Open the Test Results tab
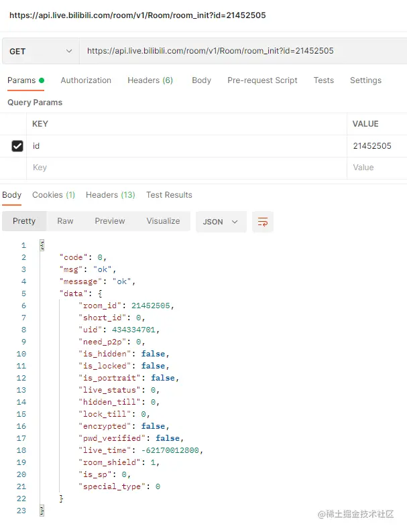This screenshot has height=532, width=407. 169,195
